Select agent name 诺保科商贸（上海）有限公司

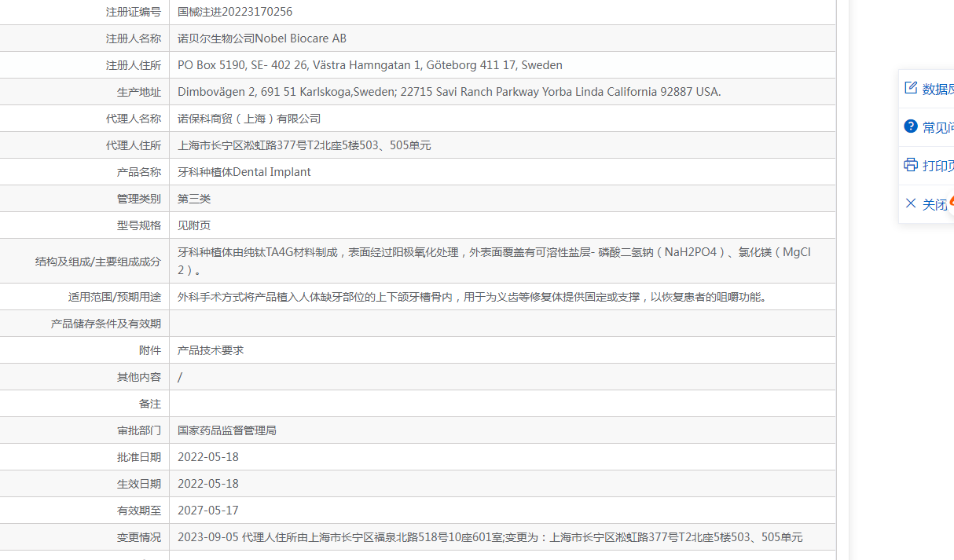249,119
